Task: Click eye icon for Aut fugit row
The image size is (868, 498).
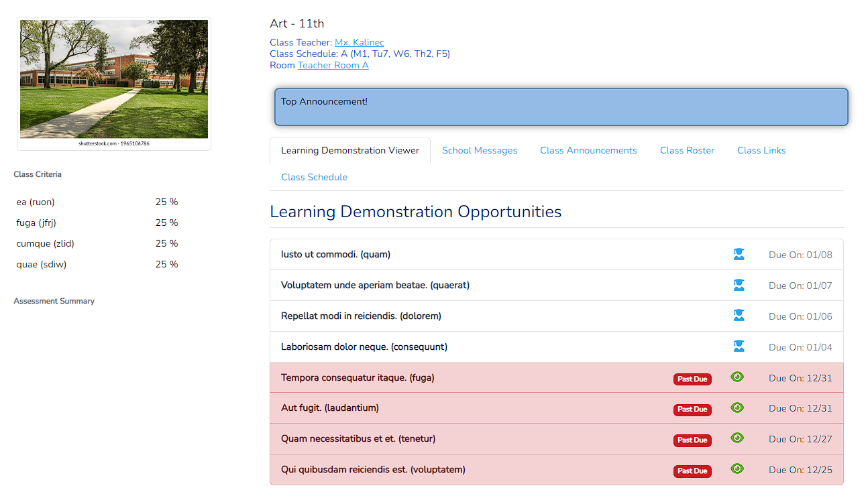Action: tap(737, 408)
